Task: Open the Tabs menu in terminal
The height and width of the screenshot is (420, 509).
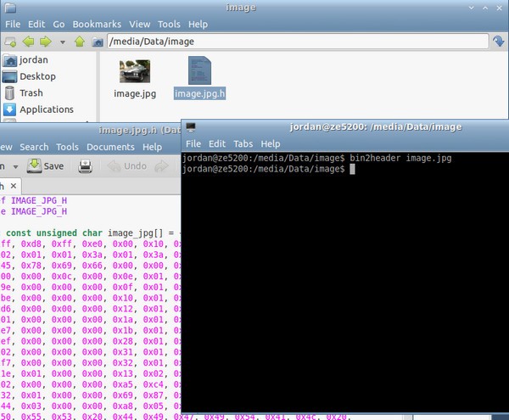Action: point(243,143)
